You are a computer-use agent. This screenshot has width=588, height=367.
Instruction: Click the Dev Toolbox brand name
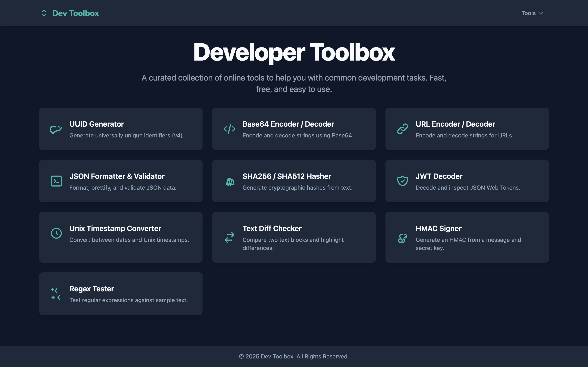click(75, 13)
